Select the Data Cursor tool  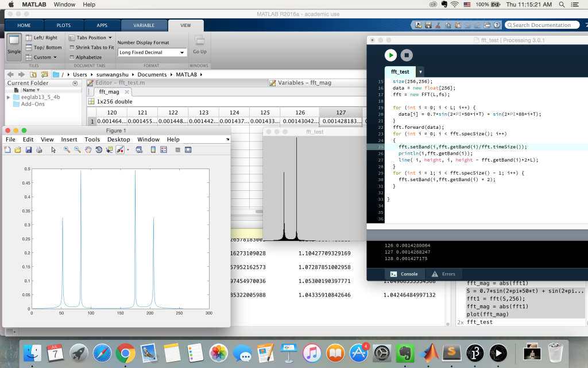coord(109,150)
